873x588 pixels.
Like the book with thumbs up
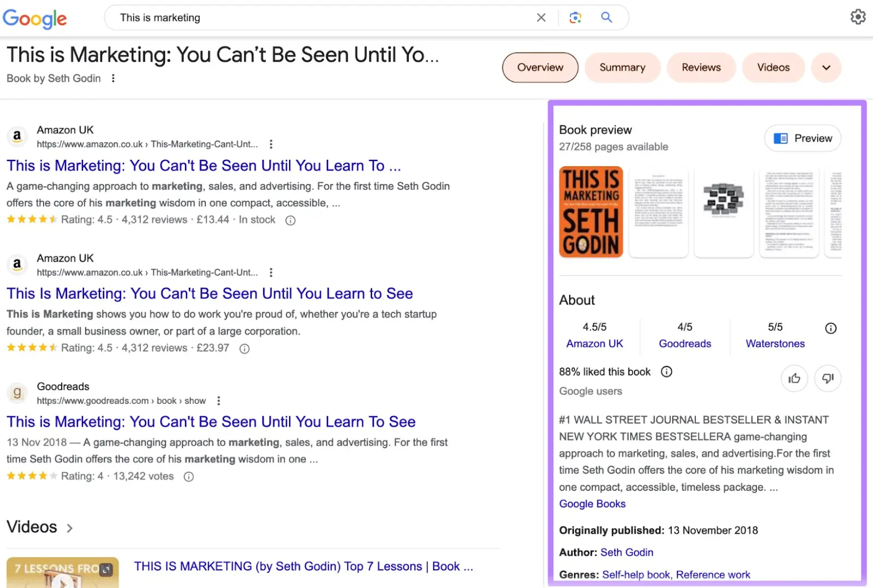tap(794, 379)
